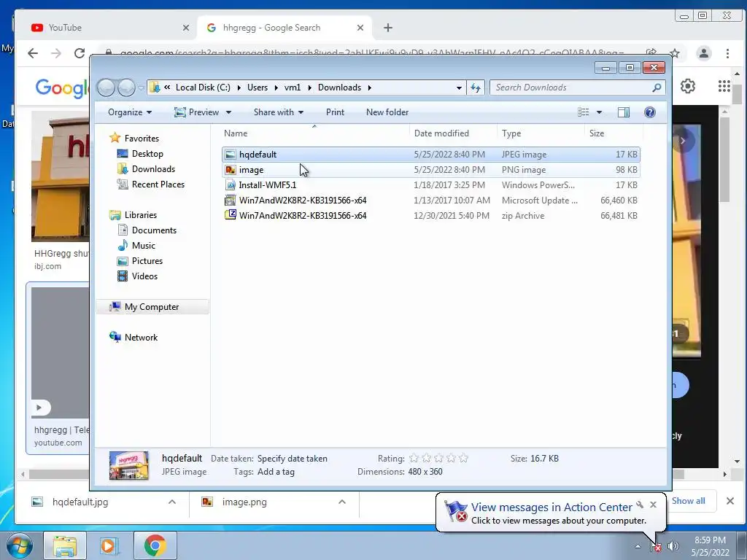The height and width of the screenshot is (560, 747).
Task: Open Desktop in the Favorites list
Action: pos(147,154)
